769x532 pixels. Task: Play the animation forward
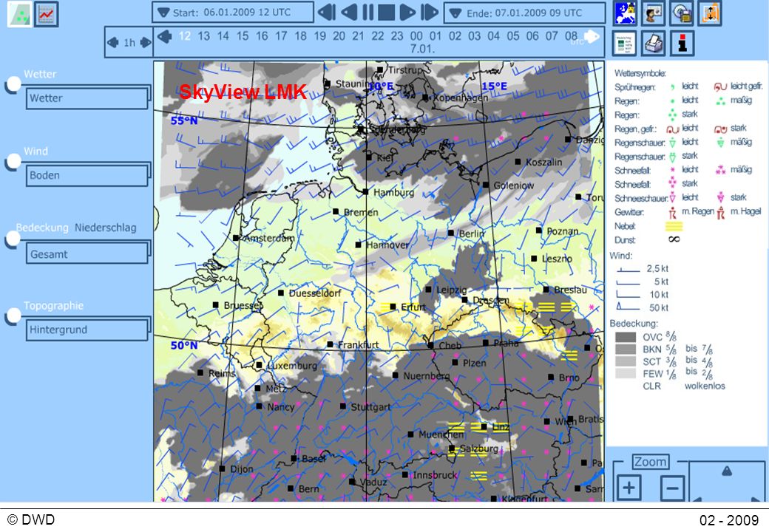click(x=407, y=13)
